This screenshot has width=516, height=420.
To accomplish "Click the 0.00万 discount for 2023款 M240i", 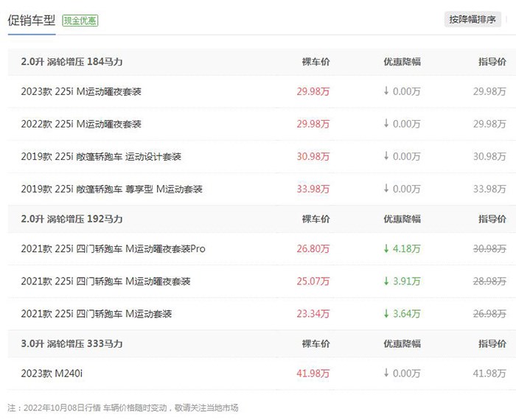I will pyautogui.click(x=407, y=374).
